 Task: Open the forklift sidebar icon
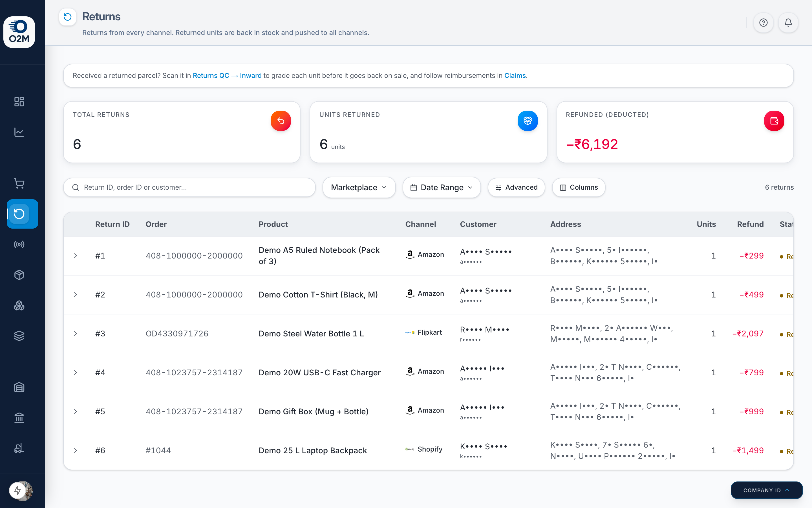[x=19, y=448]
